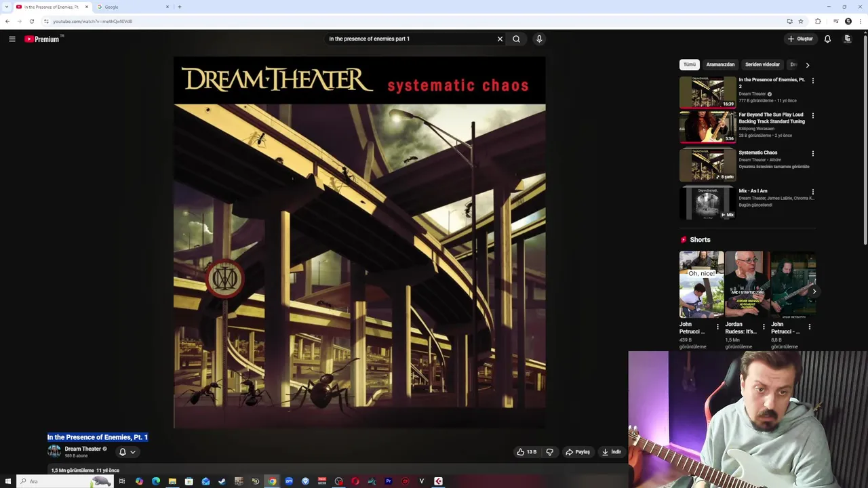This screenshot has height=488, width=868.
Task: Open Dream Theater channel name link
Action: point(83,449)
